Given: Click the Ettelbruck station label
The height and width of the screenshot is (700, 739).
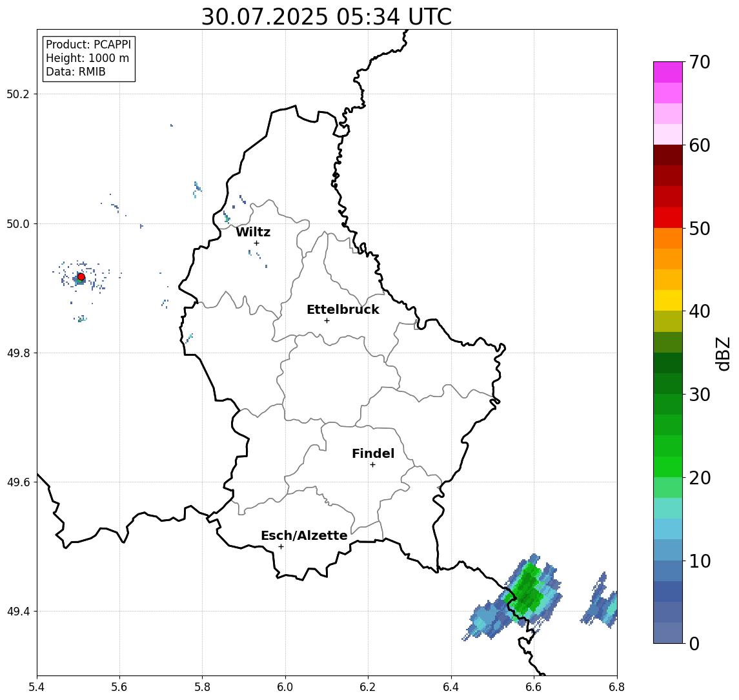Looking at the screenshot, I should point(343,309).
